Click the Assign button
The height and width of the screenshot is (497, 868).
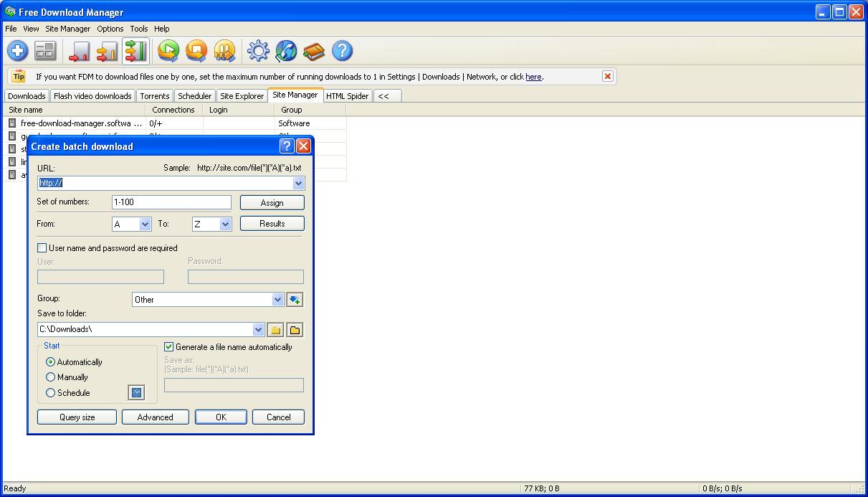[x=272, y=203]
